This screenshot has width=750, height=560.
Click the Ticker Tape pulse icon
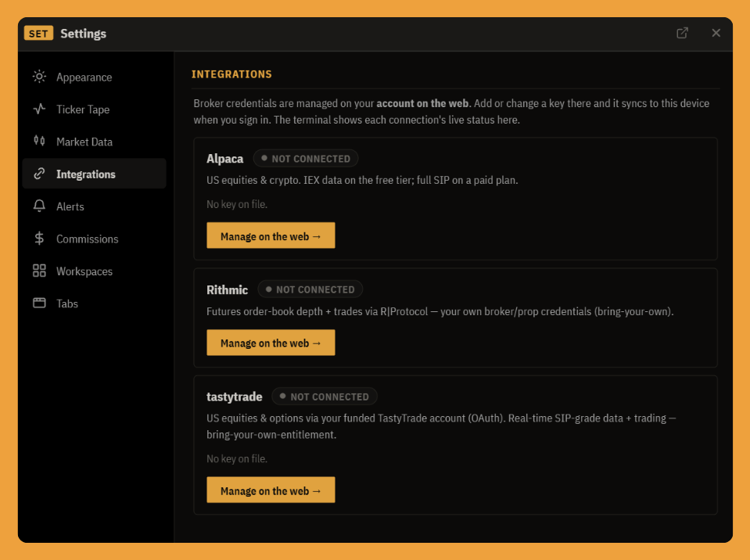(39, 109)
